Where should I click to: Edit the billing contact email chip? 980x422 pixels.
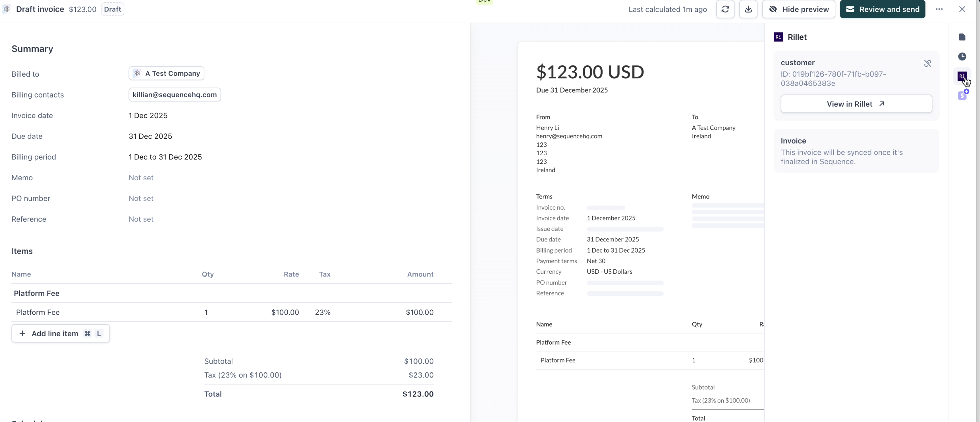click(x=174, y=95)
